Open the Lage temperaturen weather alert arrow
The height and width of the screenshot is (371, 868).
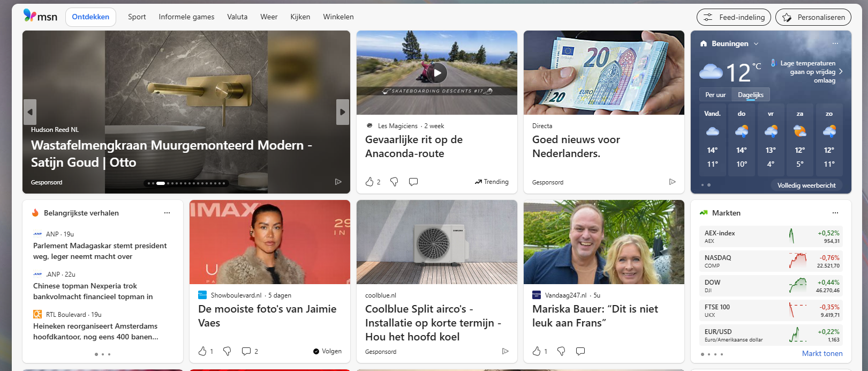click(x=841, y=71)
